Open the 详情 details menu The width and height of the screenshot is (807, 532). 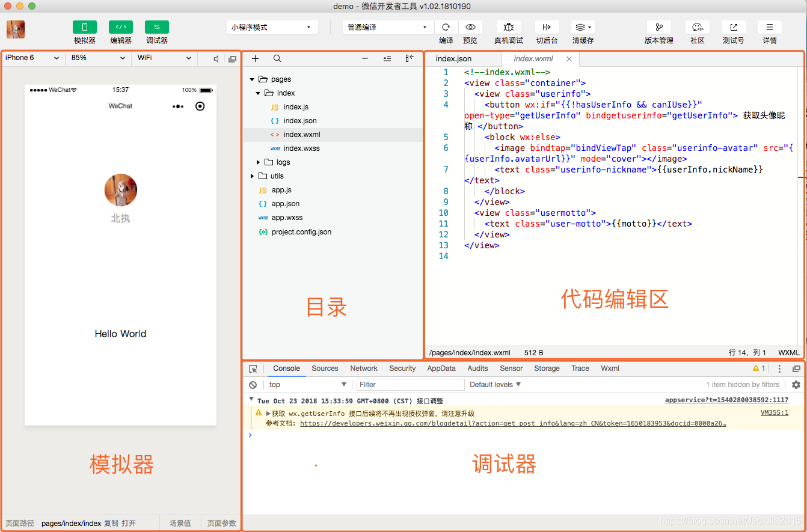(x=770, y=27)
